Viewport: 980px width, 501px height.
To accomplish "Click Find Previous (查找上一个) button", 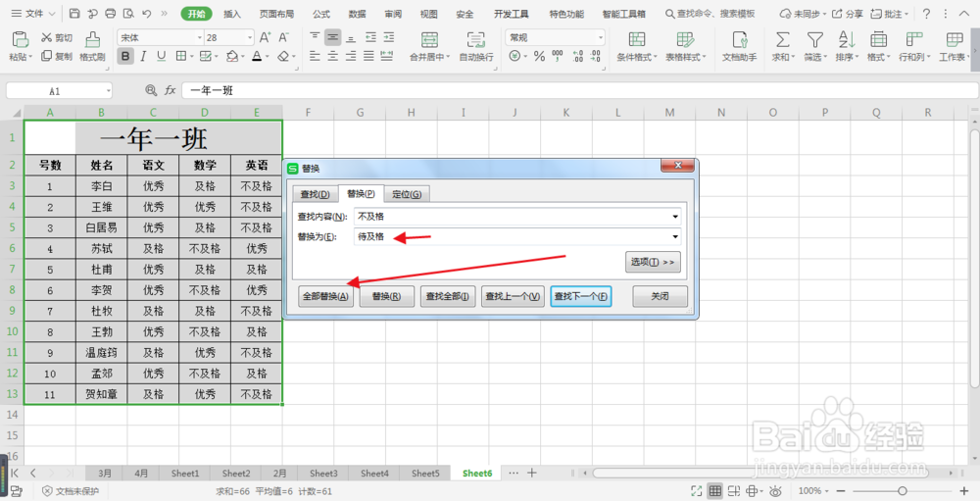I will 513,296.
